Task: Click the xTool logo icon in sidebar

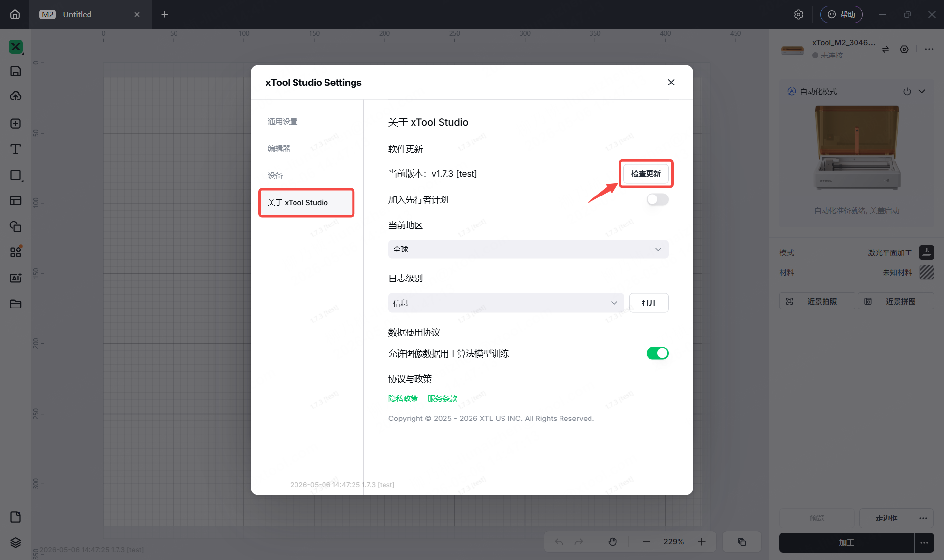Action: [x=16, y=47]
